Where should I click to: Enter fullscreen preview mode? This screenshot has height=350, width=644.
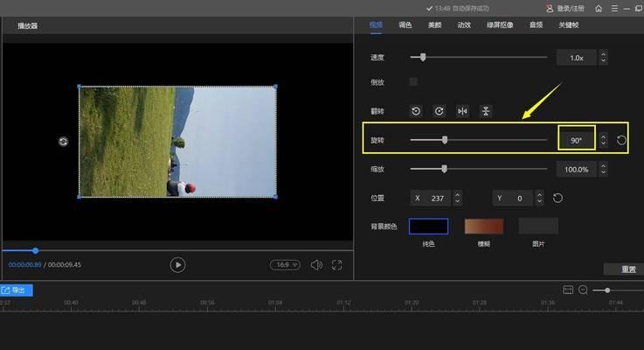tap(336, 265)
